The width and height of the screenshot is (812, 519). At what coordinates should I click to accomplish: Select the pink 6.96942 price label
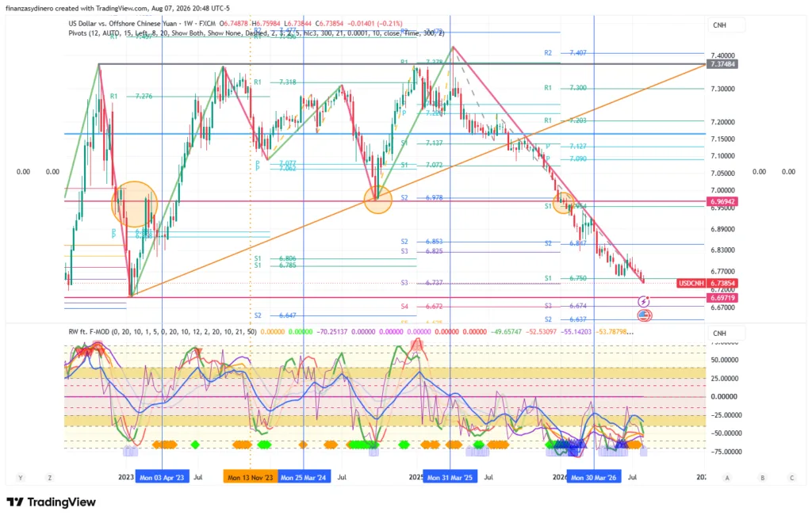pyautogui.click(x=722, y=201)
